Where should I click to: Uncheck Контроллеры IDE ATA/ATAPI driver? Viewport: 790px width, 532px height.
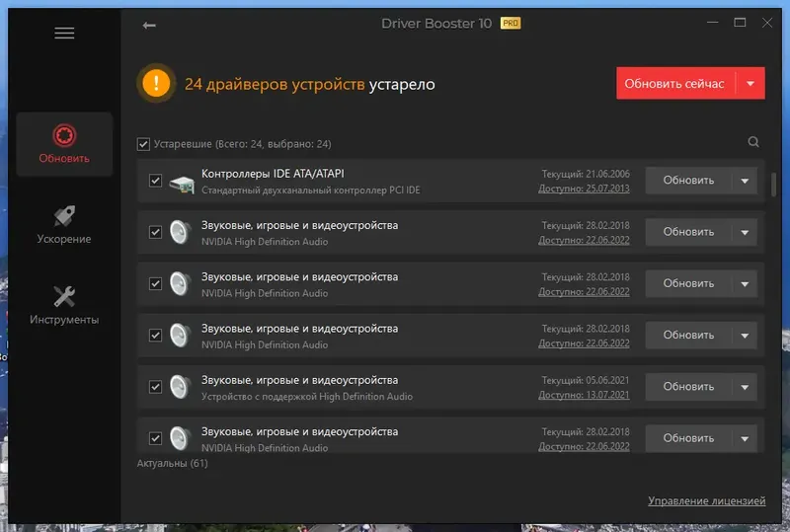point(155,181)
